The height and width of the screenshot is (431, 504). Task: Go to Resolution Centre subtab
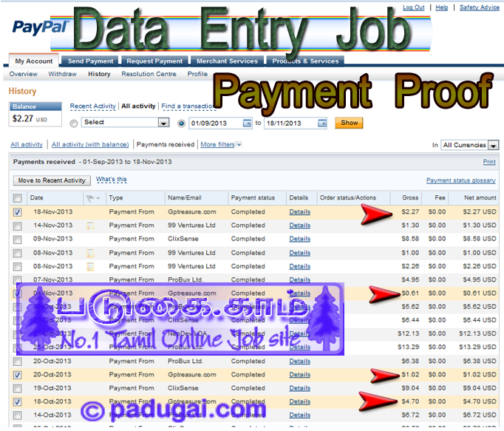[x=149, y=74]
